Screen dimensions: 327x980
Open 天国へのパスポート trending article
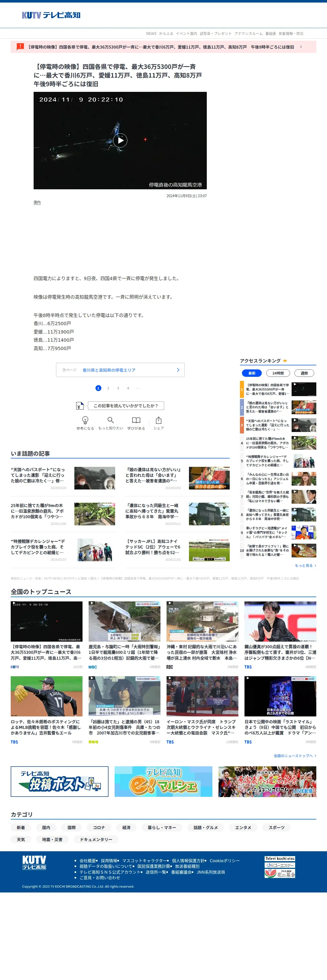pos(63,478)
